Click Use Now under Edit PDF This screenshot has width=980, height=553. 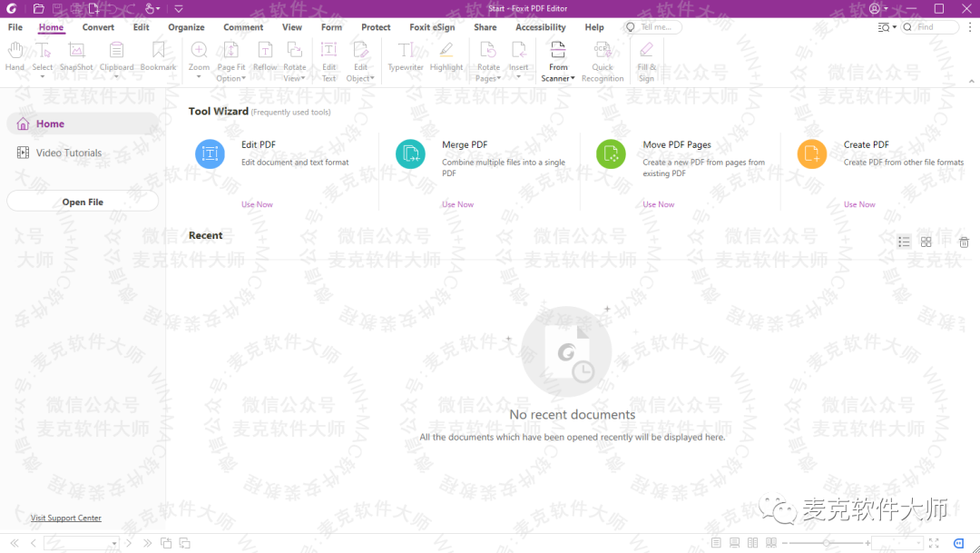[257, 204]
